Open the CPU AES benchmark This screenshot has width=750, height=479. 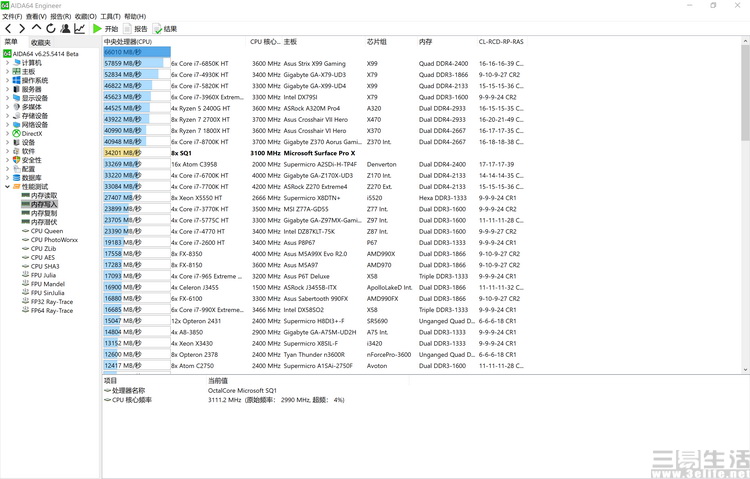[39, 257]
